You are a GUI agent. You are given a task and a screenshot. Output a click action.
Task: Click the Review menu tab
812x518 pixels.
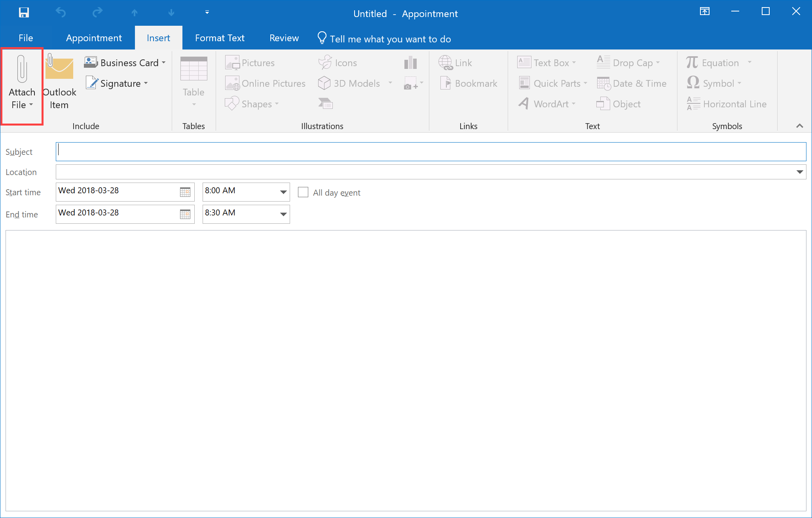(283, 38)
